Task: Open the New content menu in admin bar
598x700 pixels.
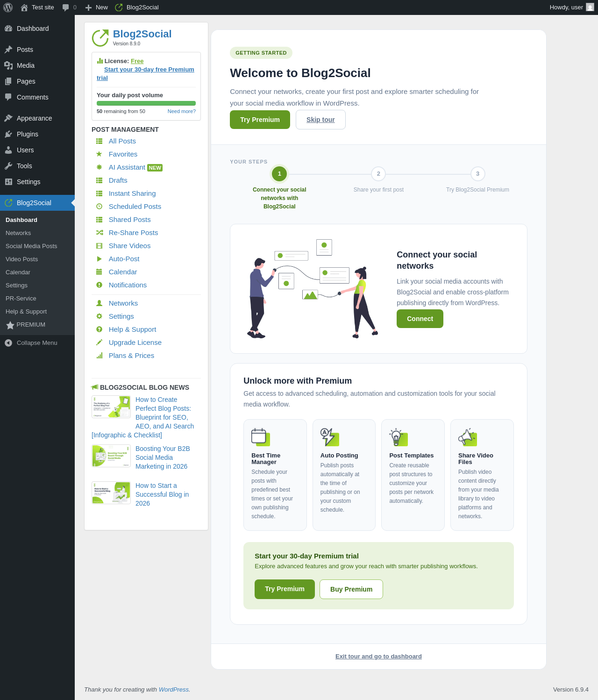Action: click(x=96, y=7)
